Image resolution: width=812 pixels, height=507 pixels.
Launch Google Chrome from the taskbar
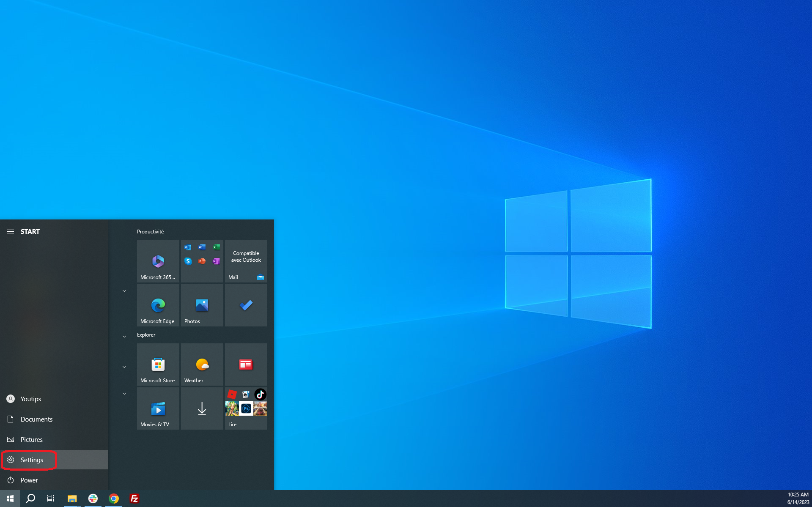pos(113,498)
